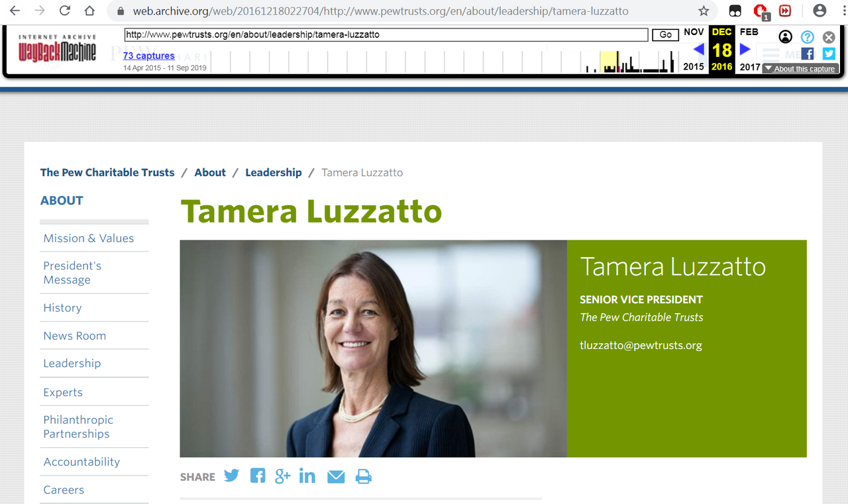Share profile on Facebook

258,476
